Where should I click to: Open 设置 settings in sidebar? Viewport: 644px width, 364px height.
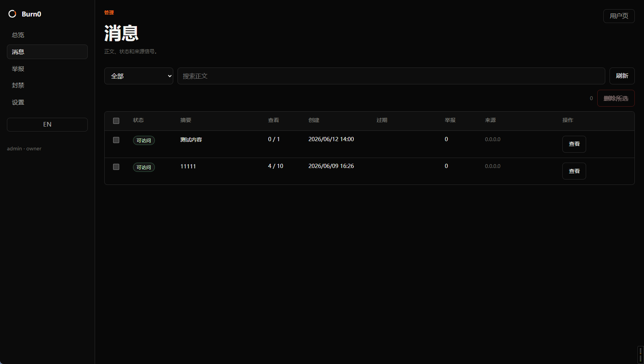point(47,102)
